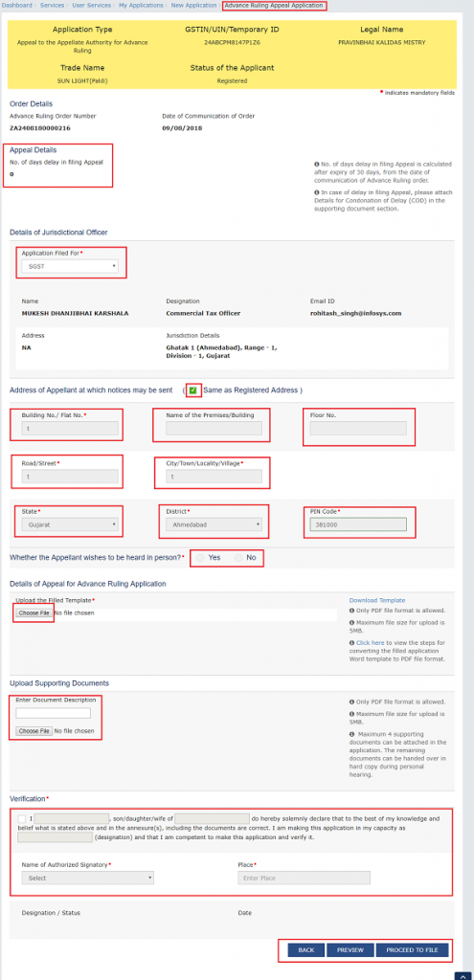Open User Services breadcrumb
The image size is (474, 980).
point(91,5)
